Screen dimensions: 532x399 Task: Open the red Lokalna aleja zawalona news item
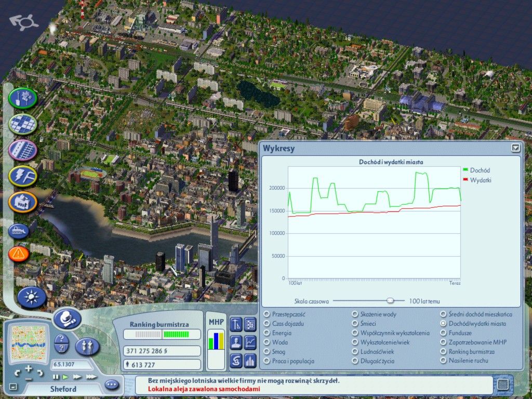pyautogui.click(x=204, y=389)
